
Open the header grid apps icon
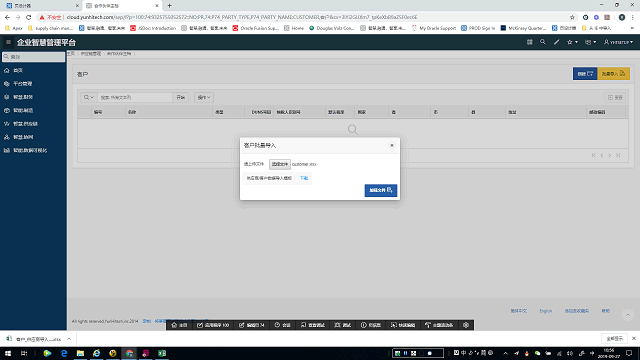(529, 42)
